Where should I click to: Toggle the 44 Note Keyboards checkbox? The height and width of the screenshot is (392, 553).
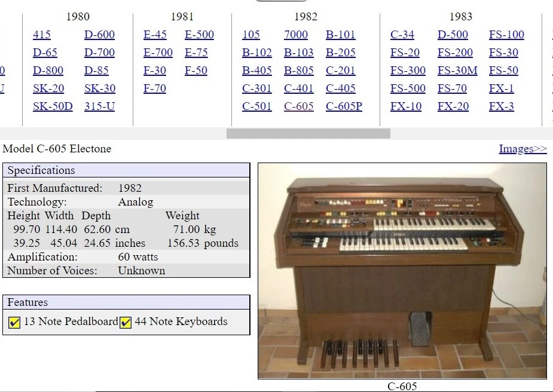point(124,321)
